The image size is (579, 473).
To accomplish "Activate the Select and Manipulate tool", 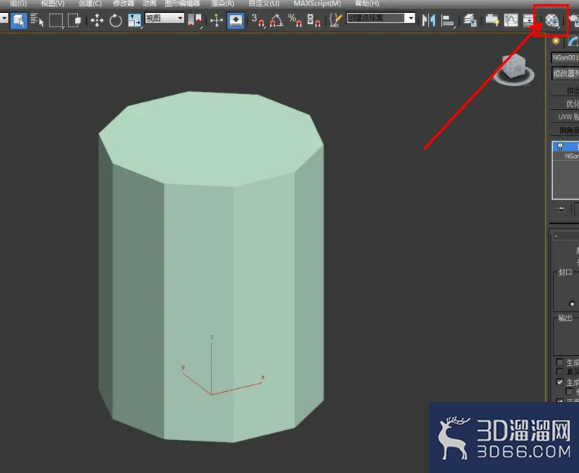I will click(216, 20).
